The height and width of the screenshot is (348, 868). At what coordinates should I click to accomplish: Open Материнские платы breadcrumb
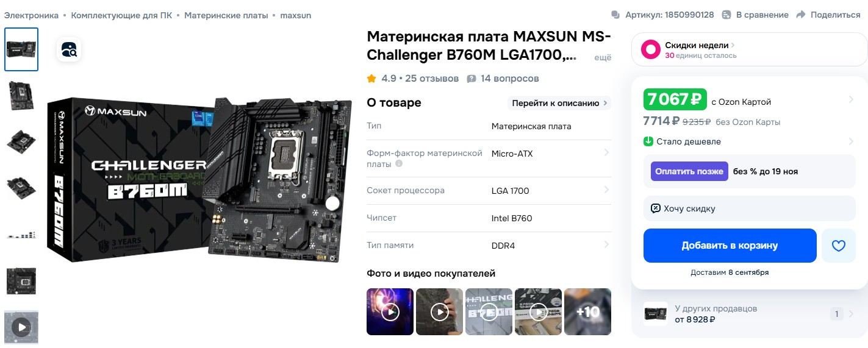click(x=226, y=15)
